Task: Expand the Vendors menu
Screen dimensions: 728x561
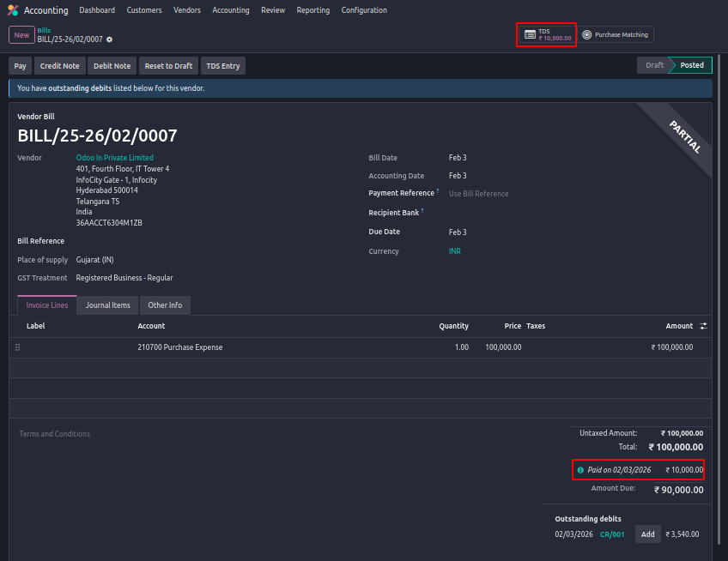Action: point(187,10)
